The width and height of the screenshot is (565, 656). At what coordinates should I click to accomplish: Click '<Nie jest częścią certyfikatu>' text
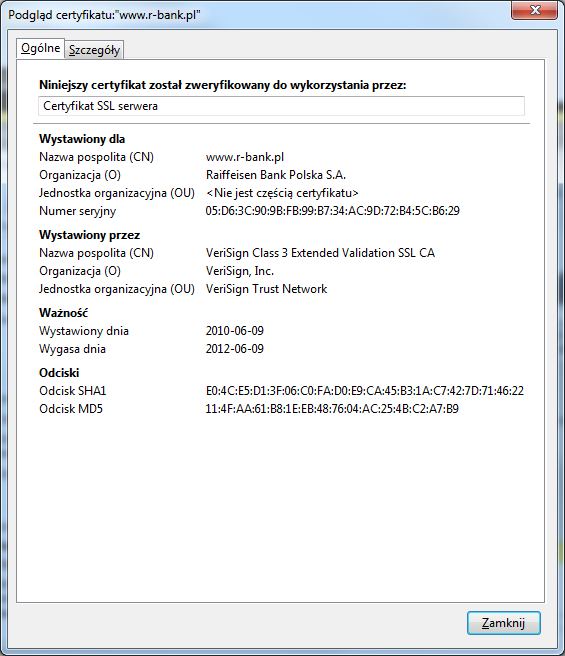(x=282, y=193)
